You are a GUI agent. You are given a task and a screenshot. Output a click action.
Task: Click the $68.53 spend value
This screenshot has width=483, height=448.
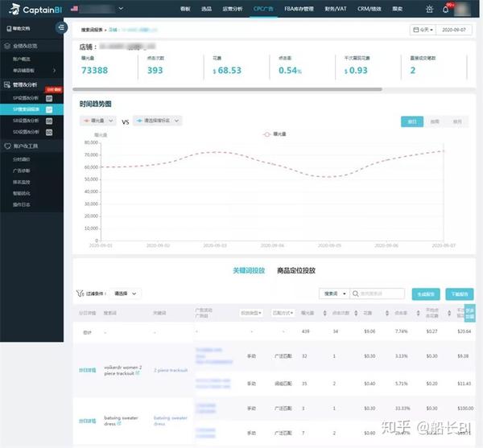coord(227,71)
